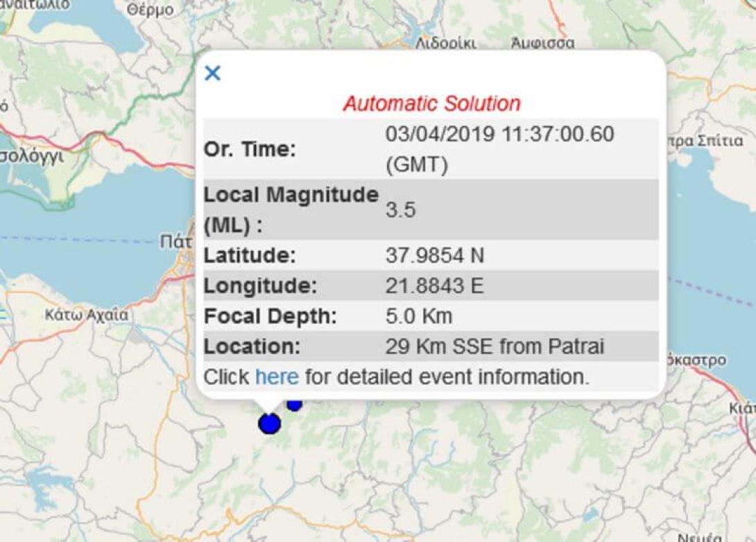Click the latitude value 37.9854 N

tap(434, 256)
